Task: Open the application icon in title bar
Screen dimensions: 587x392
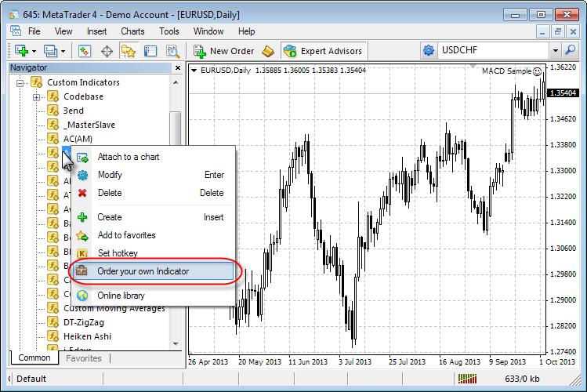Action: click(13, 15)
